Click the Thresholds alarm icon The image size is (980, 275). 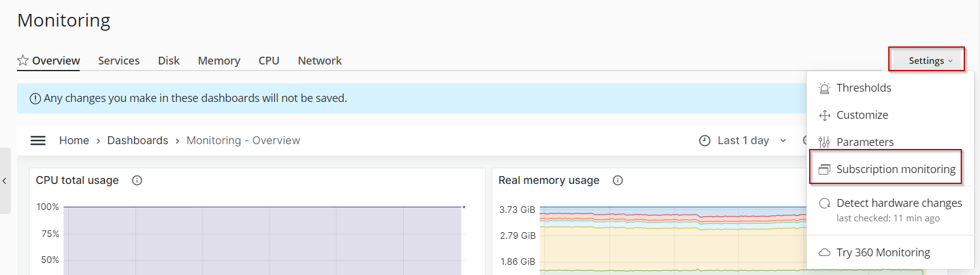pos(824,88)
